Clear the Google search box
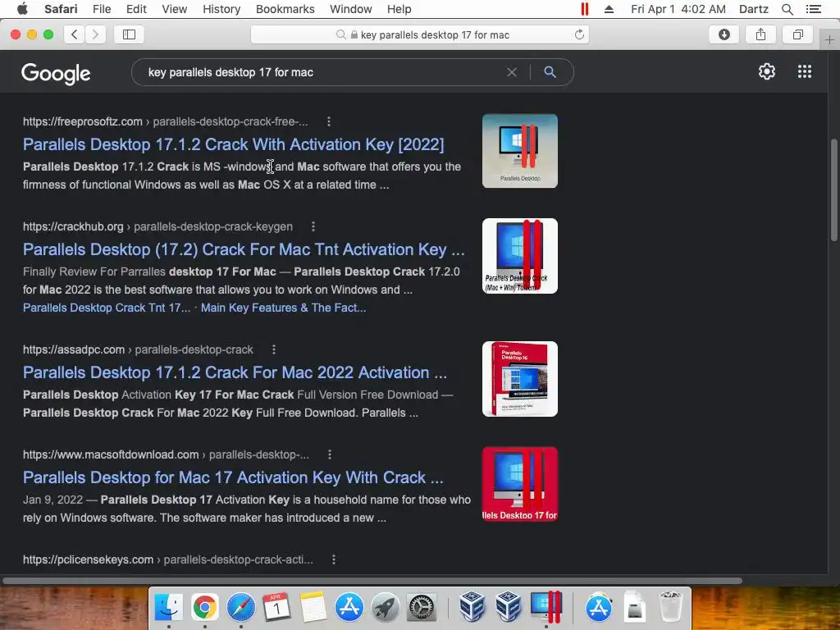 tap(512, 72)
